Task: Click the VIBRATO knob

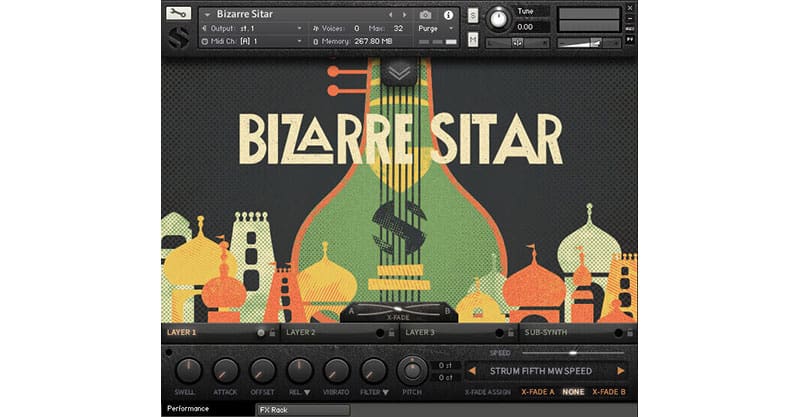Action: pos(336,371)
